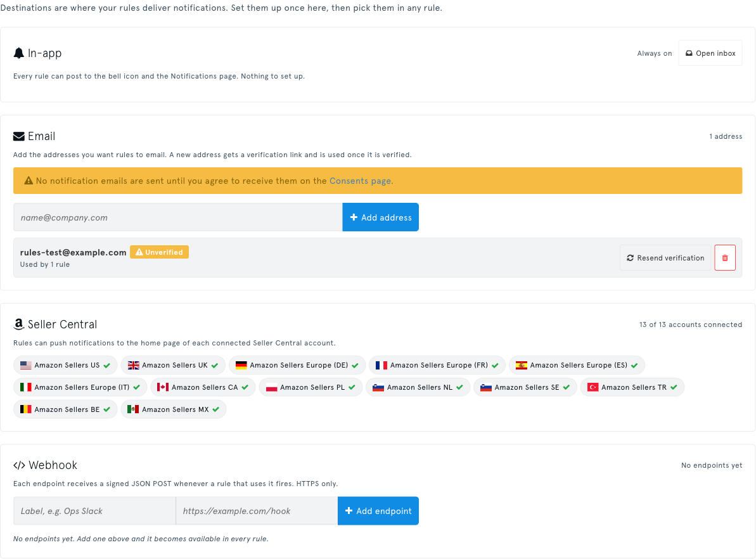Click the Seller Central heading
Viewport: 756px width, 559px height.
[62, 324]
